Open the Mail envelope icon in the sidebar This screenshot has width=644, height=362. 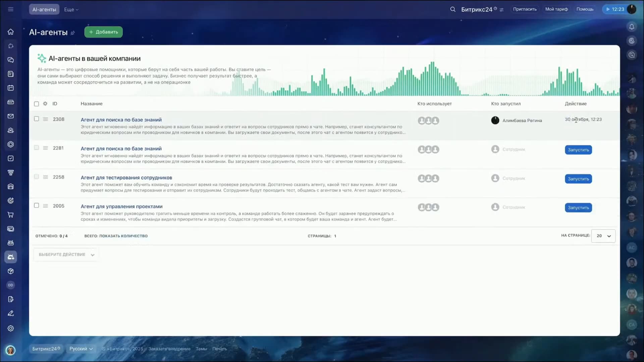tap(10, 116)
